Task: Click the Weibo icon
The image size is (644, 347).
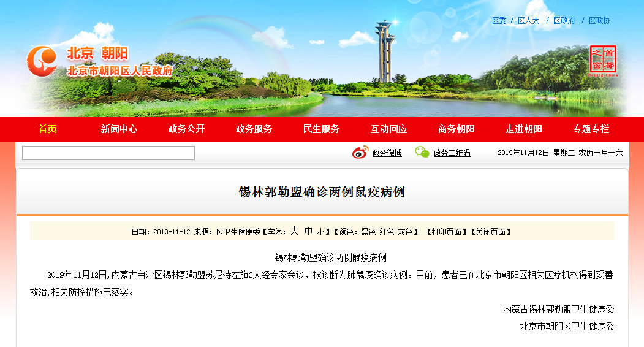Action: point(360,153)
